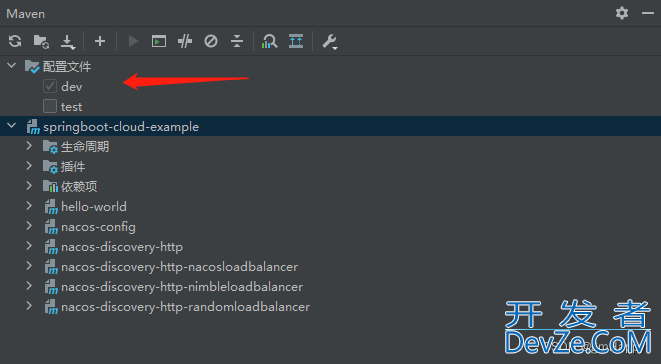Click nacos-config Maven module icon
Viewport: 661px width, 364px height.
51,227
